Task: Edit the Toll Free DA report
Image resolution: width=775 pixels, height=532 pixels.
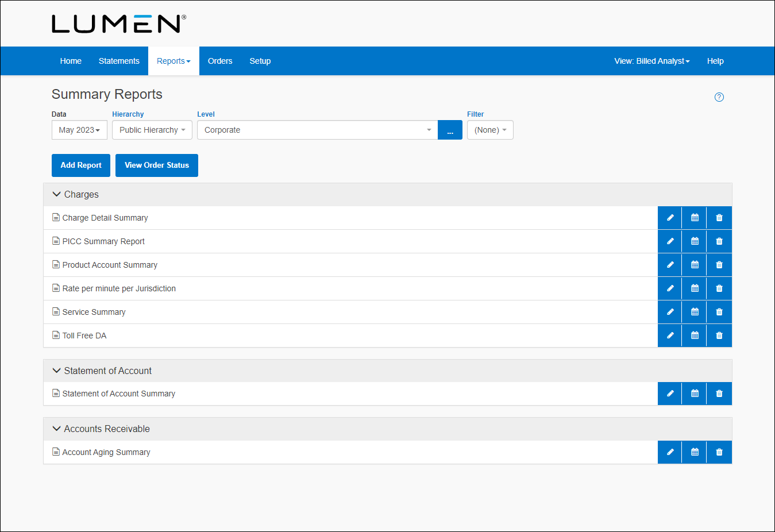Action: [669, 336]
